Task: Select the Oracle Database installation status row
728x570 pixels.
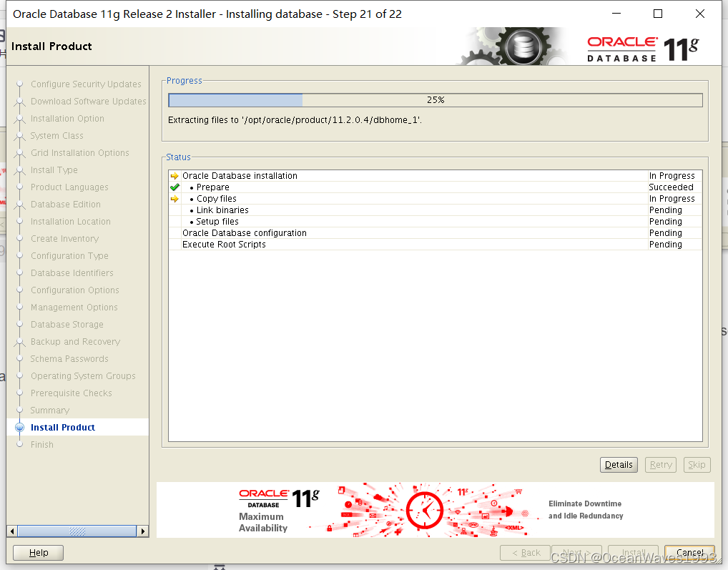Action: pos(435,176)
